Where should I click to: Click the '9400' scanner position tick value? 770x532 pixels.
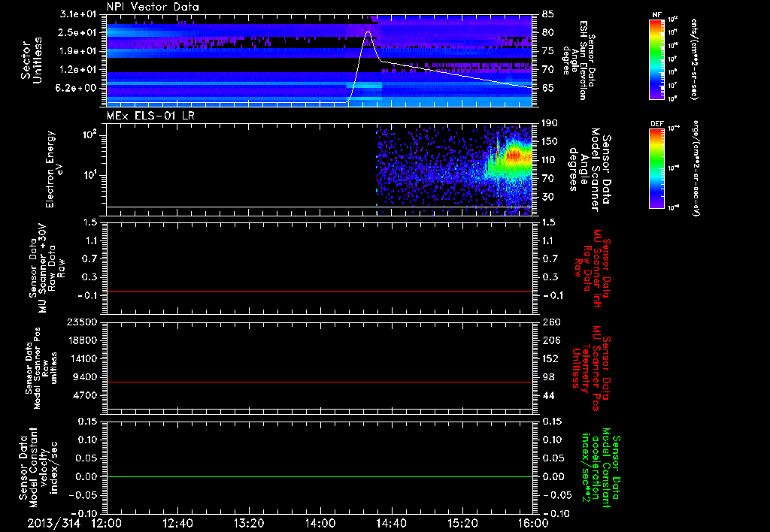[86, 377]
